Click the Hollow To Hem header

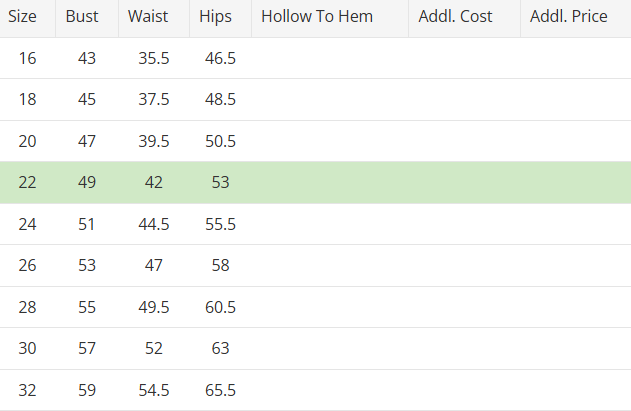point(317,18)
